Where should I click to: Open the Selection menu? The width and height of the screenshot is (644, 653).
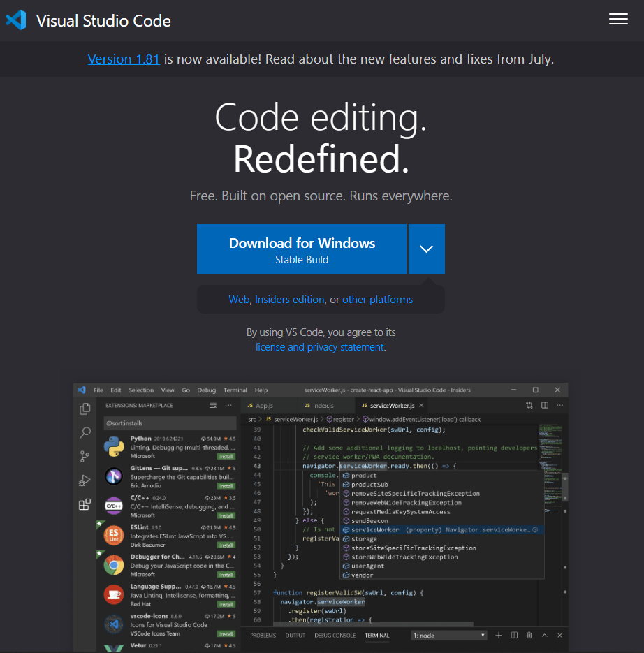point(141,390)
